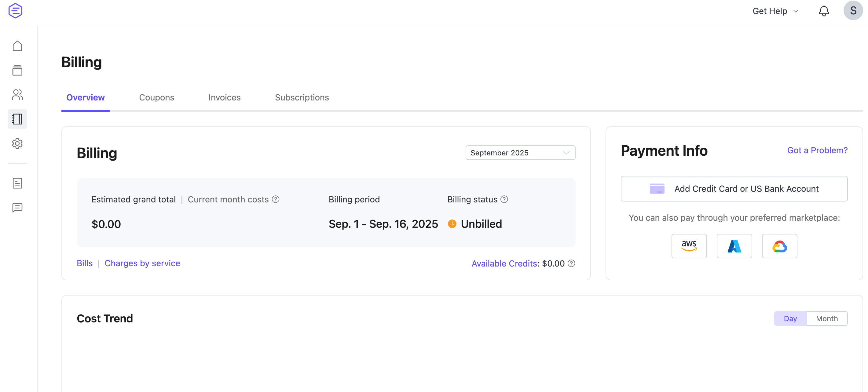Image resolution: width=868 pixels, height=392 pixels.
Task: Switch Cost Trend to Day view
Action: (790, 318)
